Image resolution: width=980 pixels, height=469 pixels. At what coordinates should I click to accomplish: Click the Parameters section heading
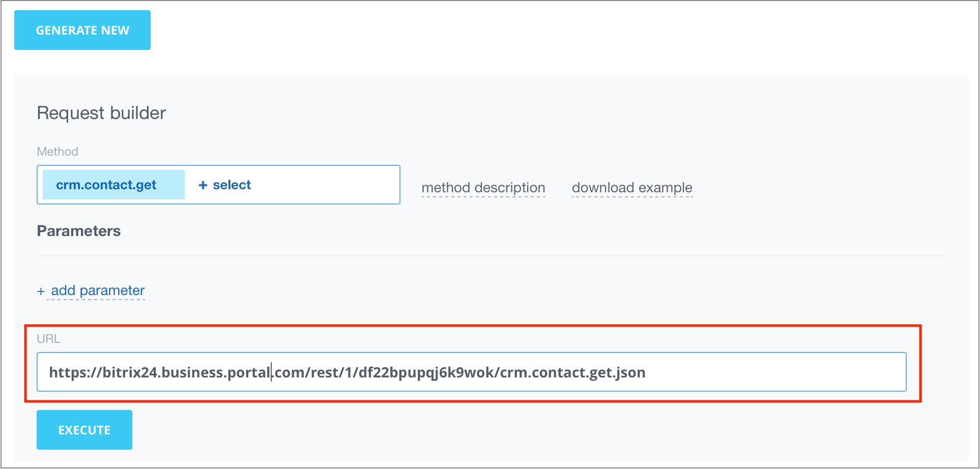click(x=78, y=231)
